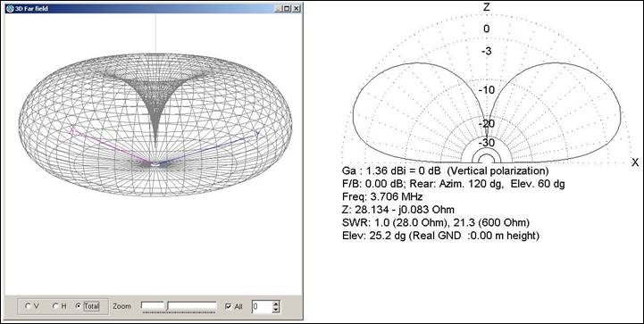Click the Zoom label
Image resolution: width=644 pixels, height=324 pixels.
[122, 306]
